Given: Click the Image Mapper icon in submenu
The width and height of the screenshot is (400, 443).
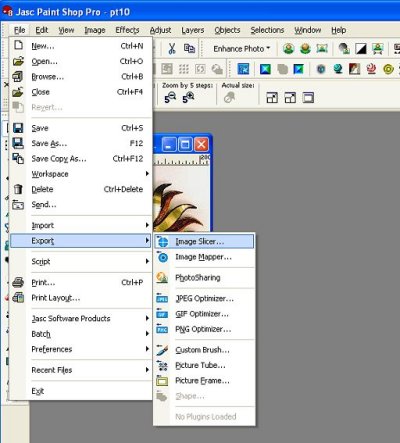Looking at the screenshot, I should 163,257.
